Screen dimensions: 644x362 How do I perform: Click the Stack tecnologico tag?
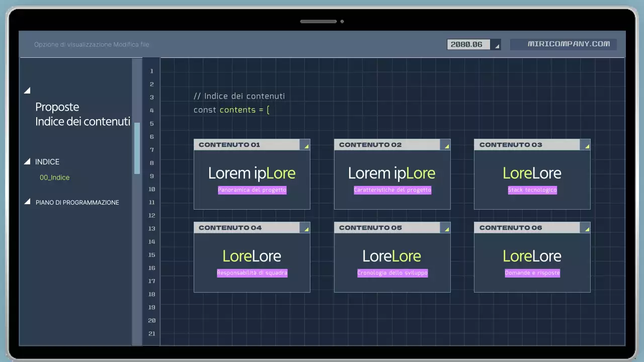pyautogui.click(x=532, y=190)
